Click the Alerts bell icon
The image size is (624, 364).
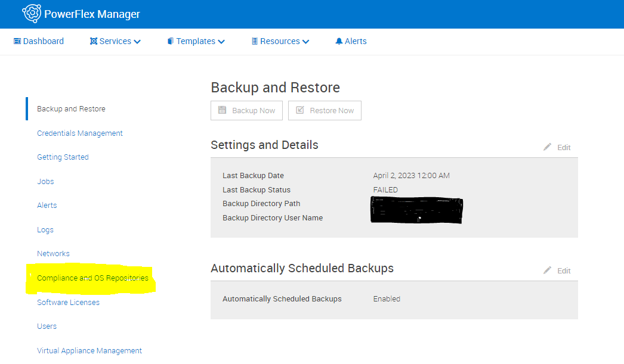point(338,41)
